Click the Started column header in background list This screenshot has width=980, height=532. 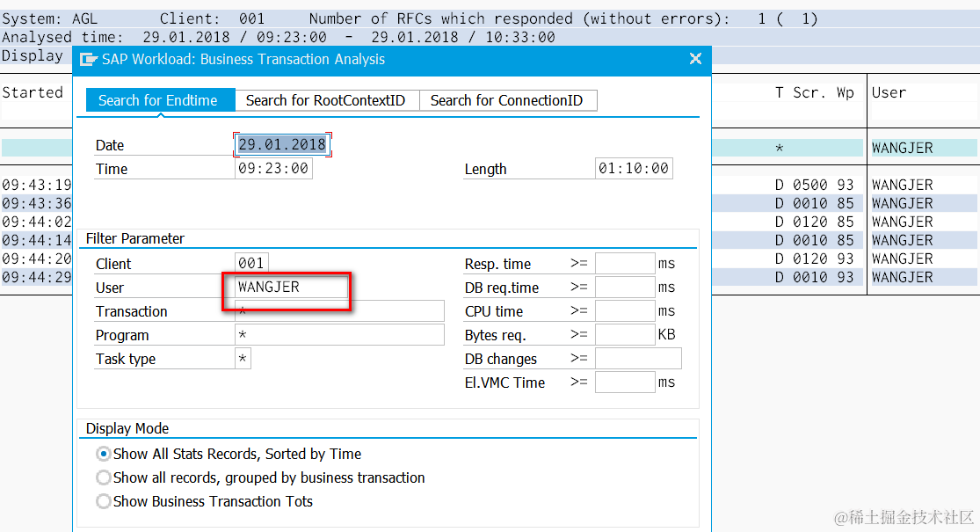(x=33, y=92)
